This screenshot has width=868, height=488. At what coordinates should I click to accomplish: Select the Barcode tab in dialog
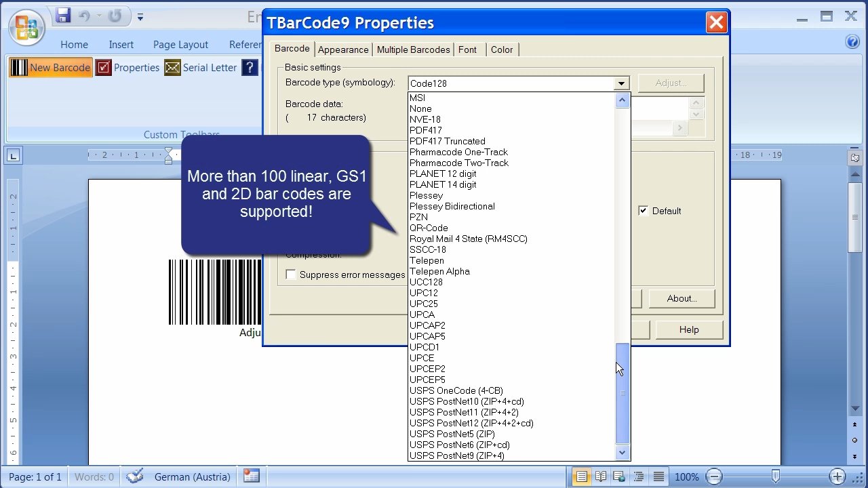click(x=292, y=49)
